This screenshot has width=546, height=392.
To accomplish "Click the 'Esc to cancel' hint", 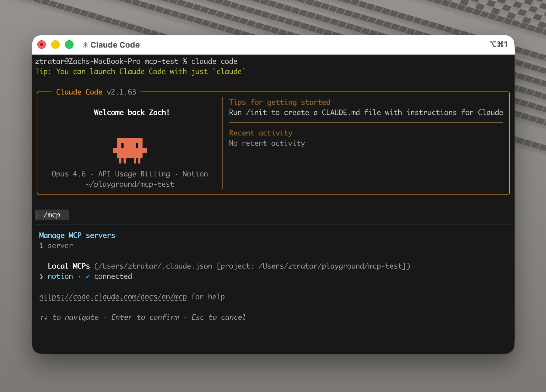I will pos(218,317).
